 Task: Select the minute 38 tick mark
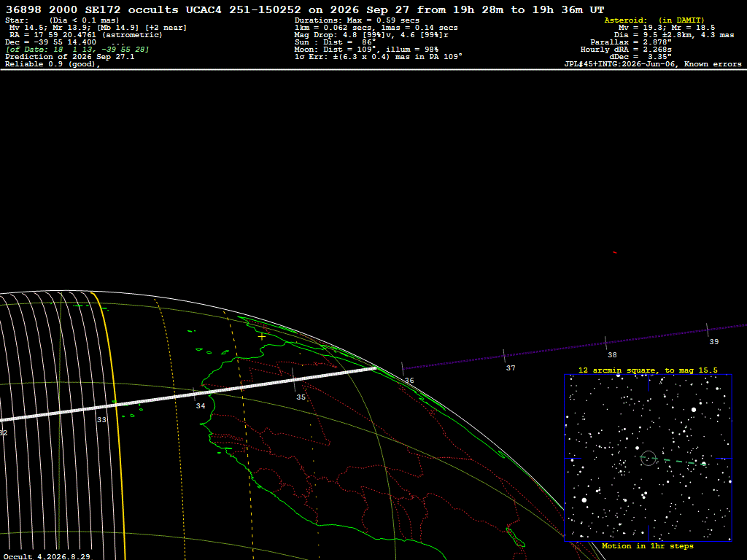pos(605,343)
